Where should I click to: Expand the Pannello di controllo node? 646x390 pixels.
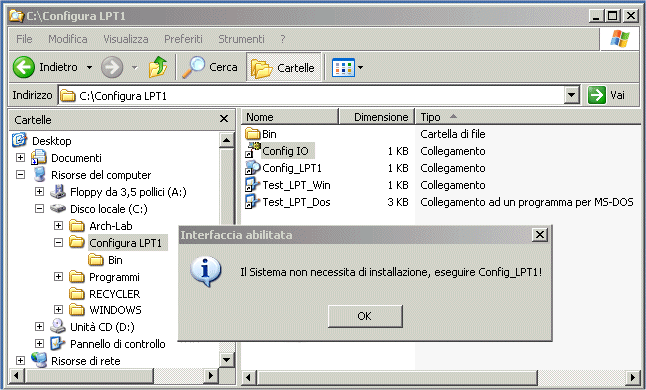39,343
